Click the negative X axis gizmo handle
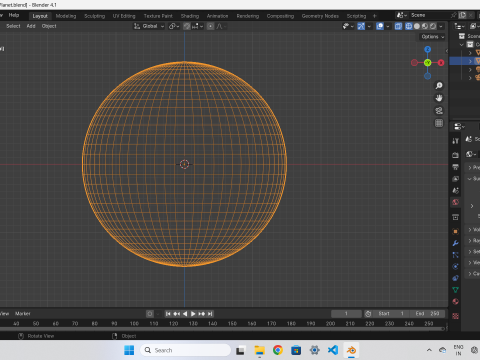Image resolution: width=480 pixels, height=360 pixels. point(414,63)
